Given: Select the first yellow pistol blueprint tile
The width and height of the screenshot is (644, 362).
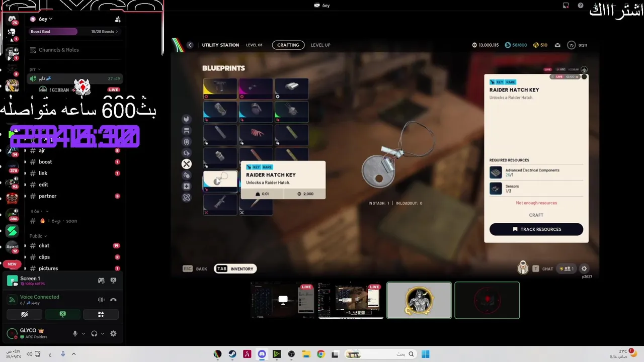Looking at the screenshot, I should pyautogui.click(x=220, y=88).
